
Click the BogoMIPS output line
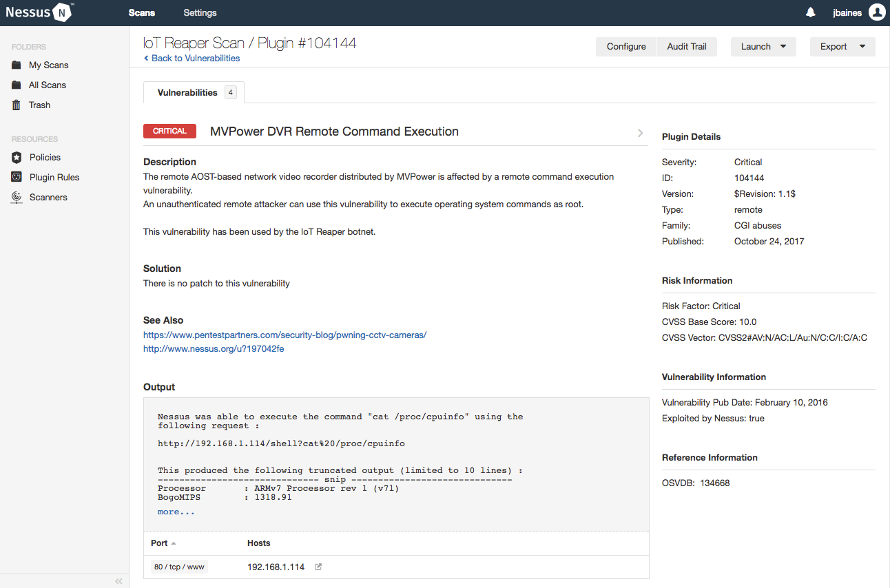pos(225,497)
